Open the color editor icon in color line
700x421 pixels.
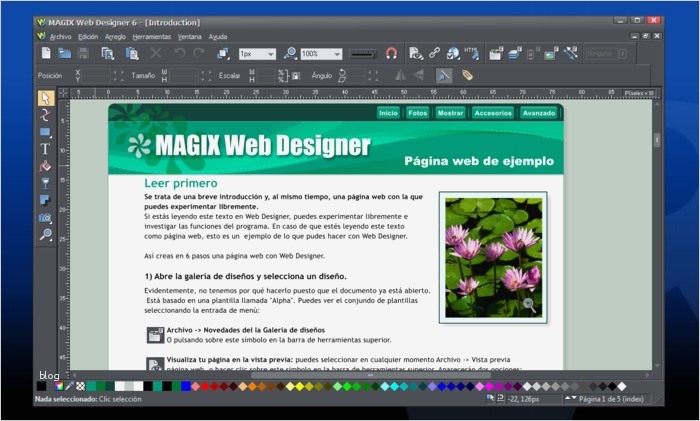pyautogui.click(x=58, y=386)
